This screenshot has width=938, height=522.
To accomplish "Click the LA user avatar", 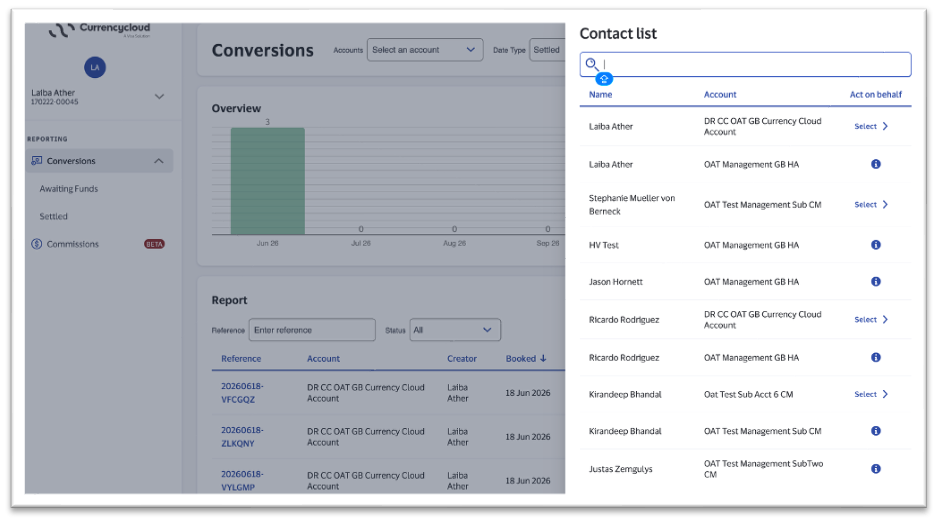I will tap(95, 67).
